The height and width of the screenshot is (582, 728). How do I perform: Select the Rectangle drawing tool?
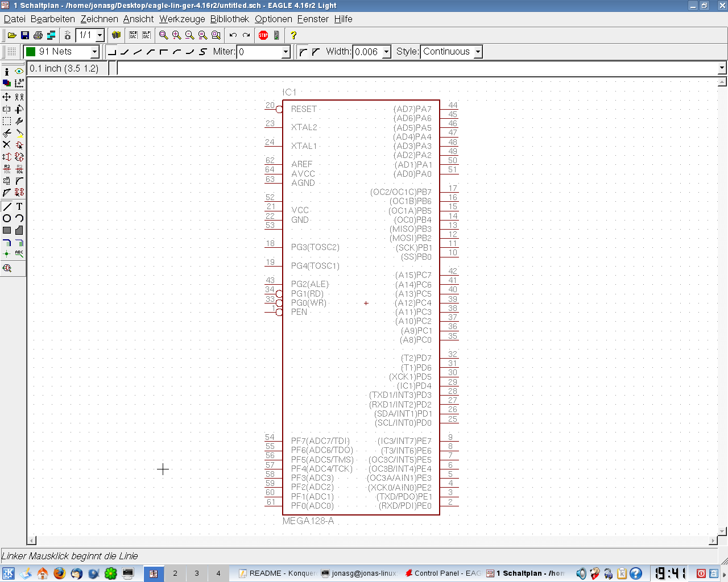coord(7,230)
